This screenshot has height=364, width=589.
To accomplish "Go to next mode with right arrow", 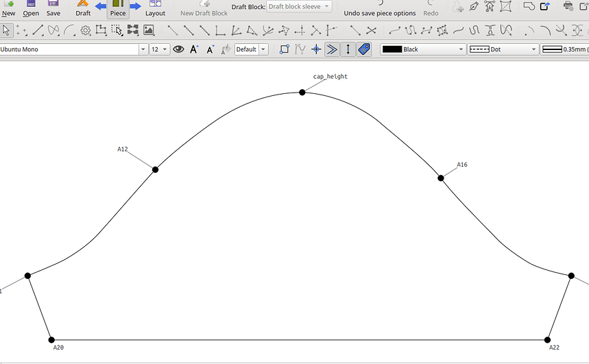I will [x=135, y=6].
